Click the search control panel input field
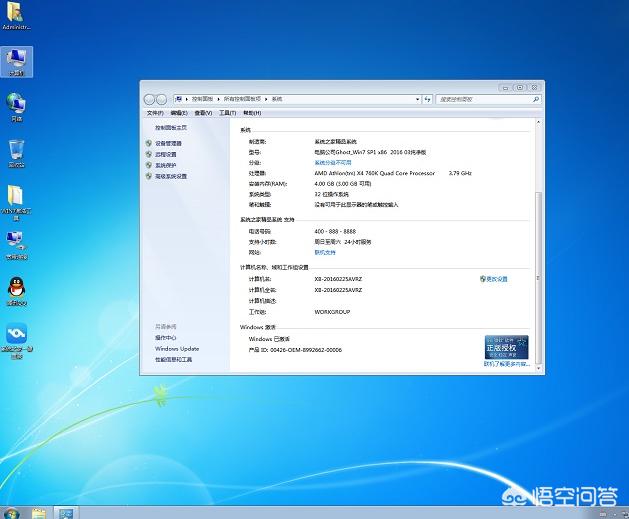The image size is (629, 519). pyautogui.click(x=483, y=99)
